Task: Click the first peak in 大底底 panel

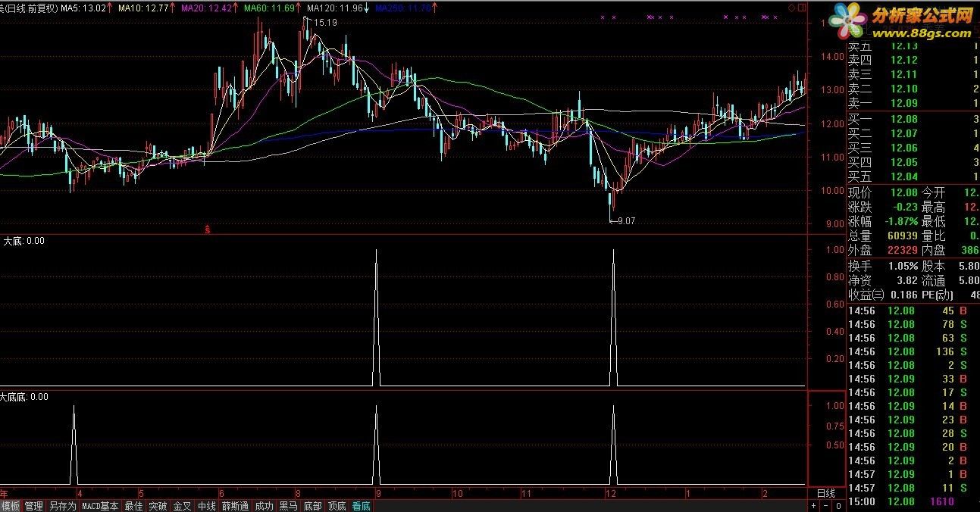Action: pos(74,445)
